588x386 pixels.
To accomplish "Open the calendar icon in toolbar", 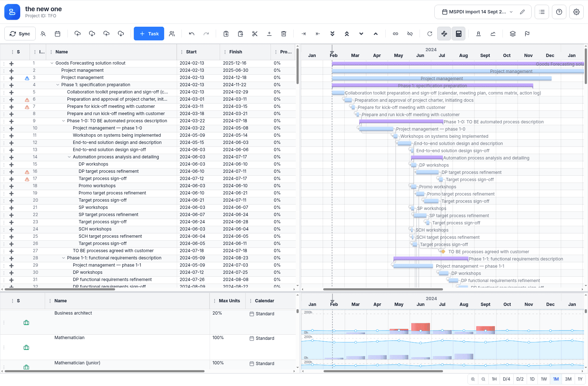I will click(57, 34).
